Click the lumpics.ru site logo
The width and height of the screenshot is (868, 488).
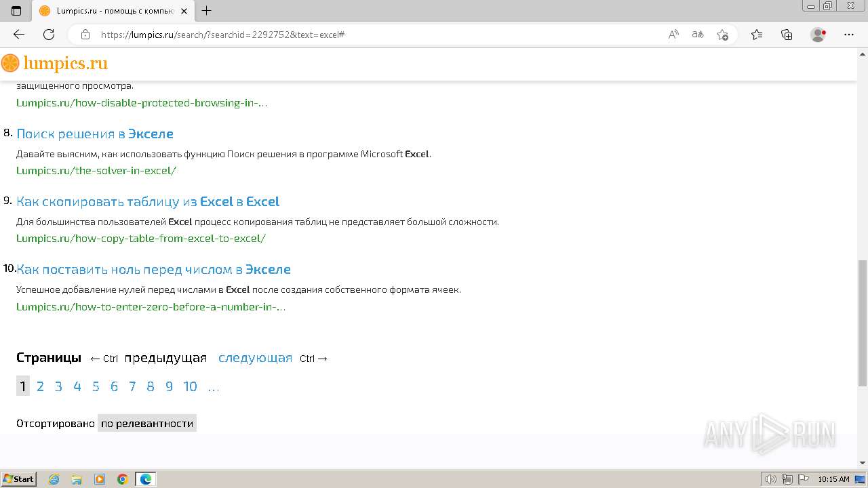click(54, 64)
